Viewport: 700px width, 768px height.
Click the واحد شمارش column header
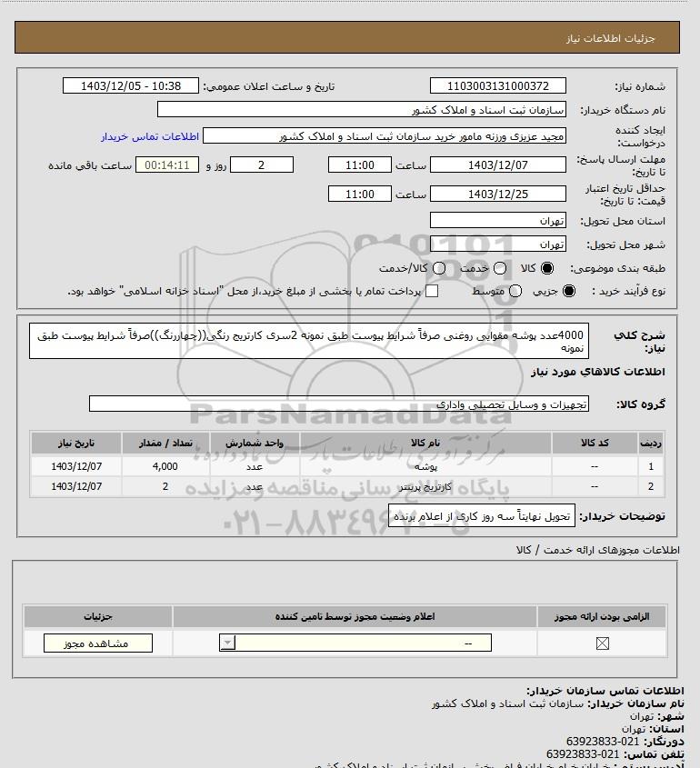click(255, 443)
